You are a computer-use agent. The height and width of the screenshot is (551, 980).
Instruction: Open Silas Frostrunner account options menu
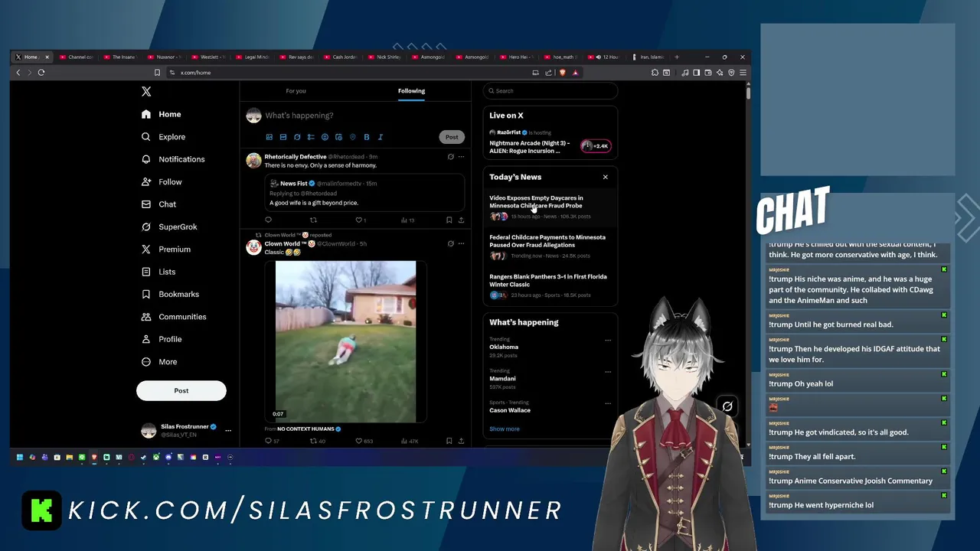[227, 430]
